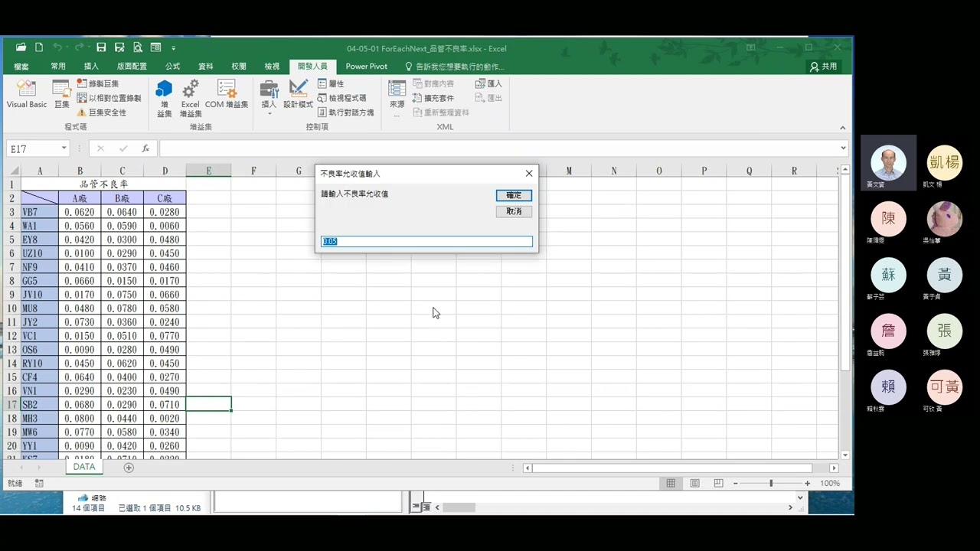Click the vertical scrollbar down arrow
The height and width of the screenshot is (551, 980).
[x=845, y=455]
